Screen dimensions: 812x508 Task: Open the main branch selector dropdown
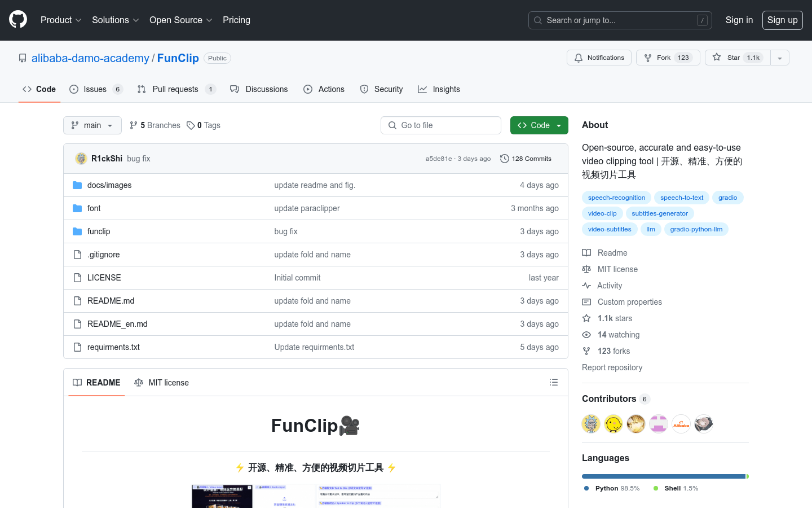(x=92, y=125)
